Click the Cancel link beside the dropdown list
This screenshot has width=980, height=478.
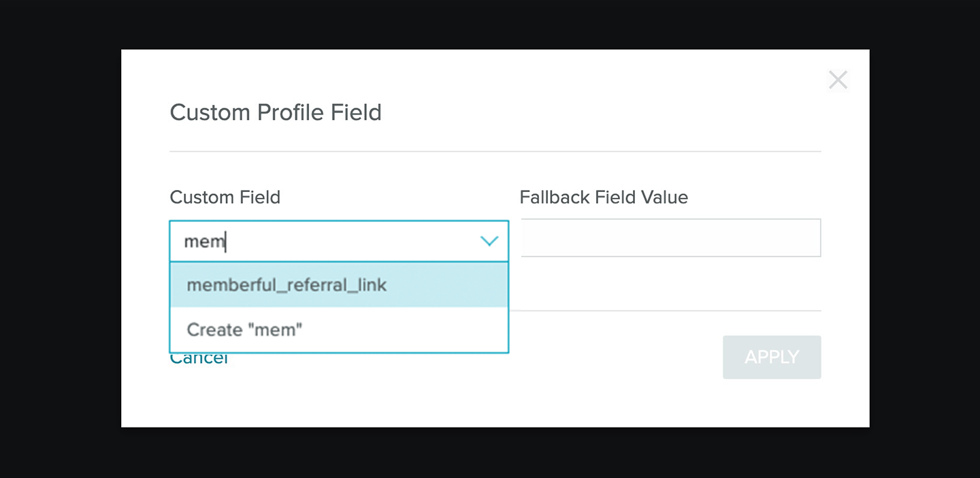coord(199,359)
